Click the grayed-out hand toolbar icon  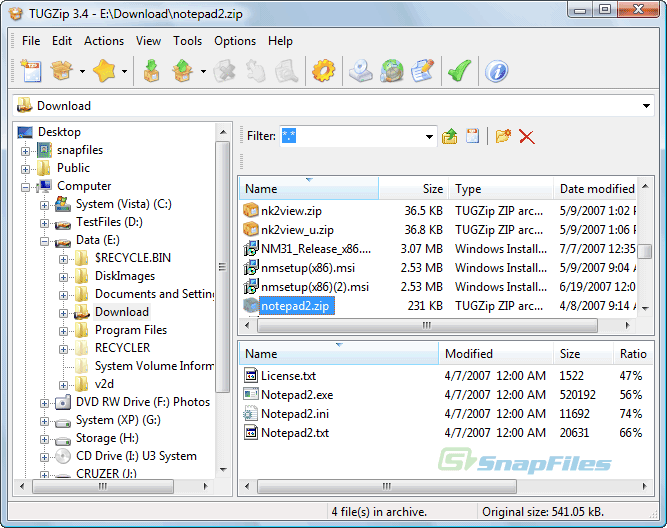pyautogui.click(x=255, y=71)
